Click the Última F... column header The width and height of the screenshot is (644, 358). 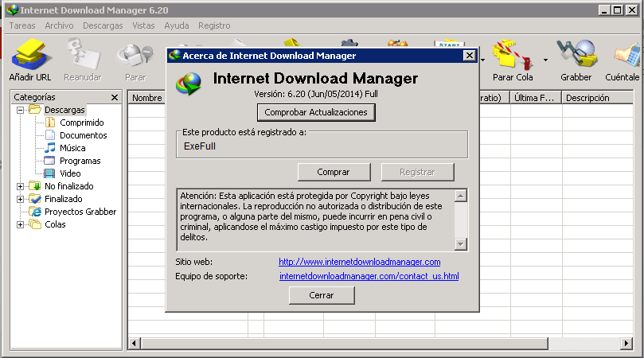(x=535, y=98)
